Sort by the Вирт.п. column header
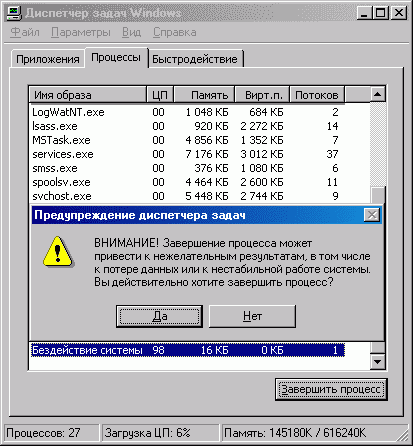The image size is (413, 446). pyautogui.click(x=263, y=95)
